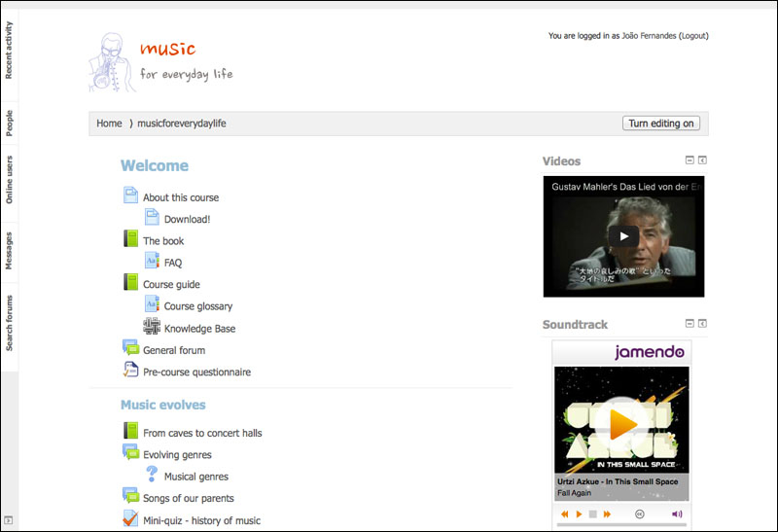Mute the jamendo player with the speaker icon
Image resolution: width=778 pixels, height=532 pixels.
pos(677,514)
